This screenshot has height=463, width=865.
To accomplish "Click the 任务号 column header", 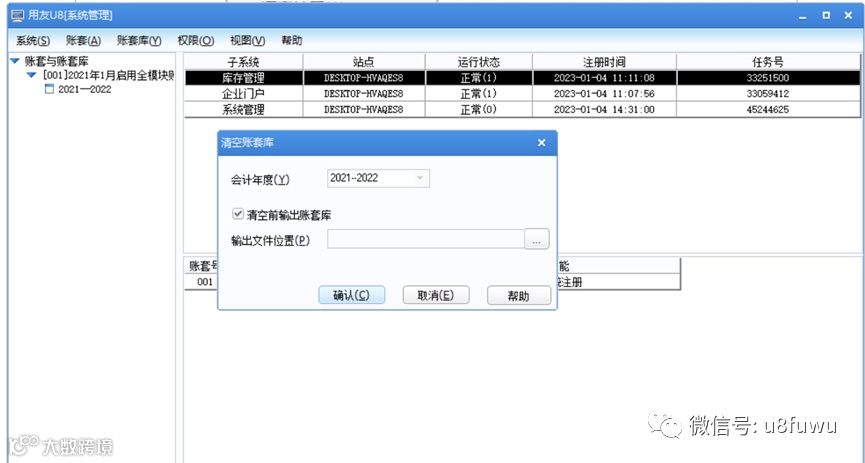I will coord(768,62).
